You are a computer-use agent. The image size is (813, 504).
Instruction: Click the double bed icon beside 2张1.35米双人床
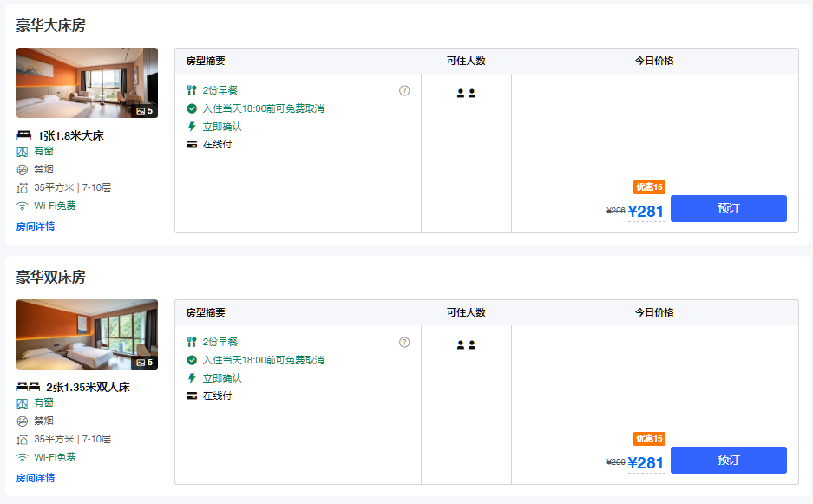point(29,387)
